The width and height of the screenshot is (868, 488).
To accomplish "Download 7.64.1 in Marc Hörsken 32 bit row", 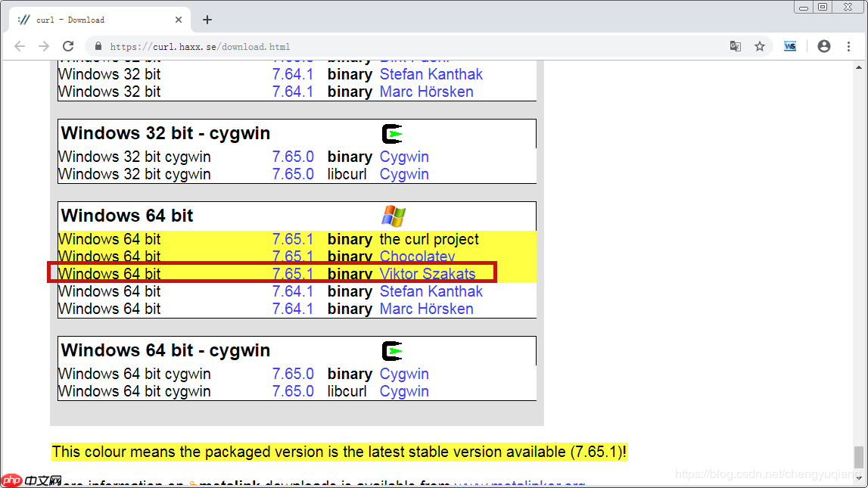I will (293, 92).
